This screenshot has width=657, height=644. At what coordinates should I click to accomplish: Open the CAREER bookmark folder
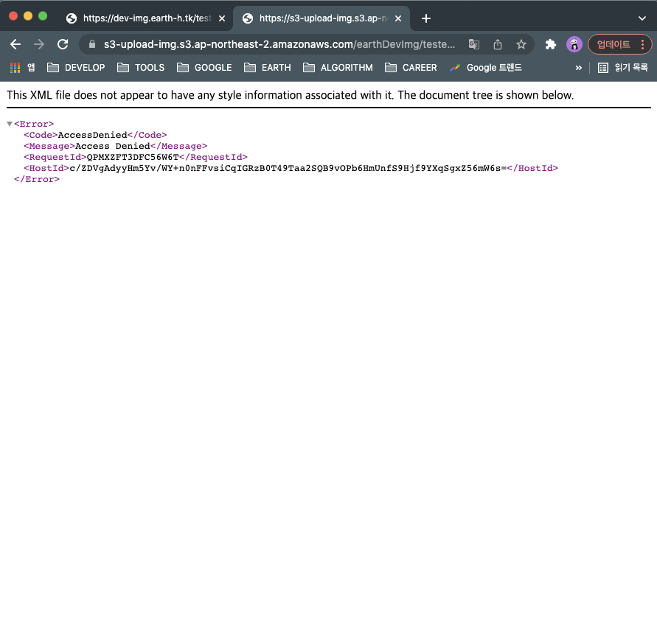[411, 68]
